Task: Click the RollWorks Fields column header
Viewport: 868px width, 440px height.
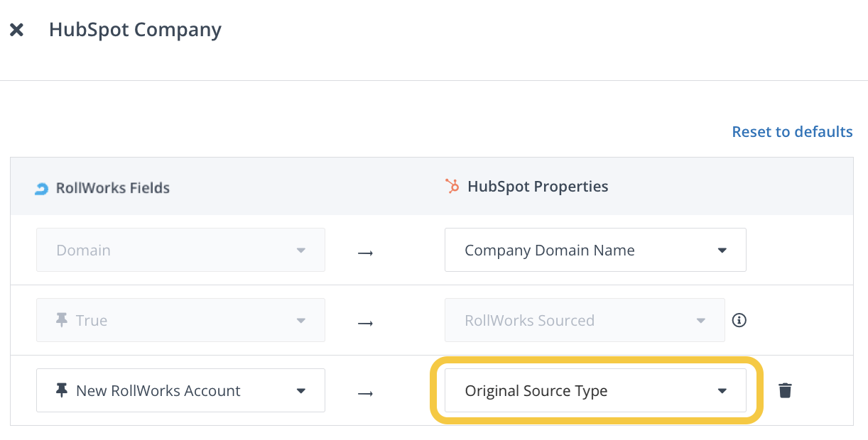Action: [112, 188]
